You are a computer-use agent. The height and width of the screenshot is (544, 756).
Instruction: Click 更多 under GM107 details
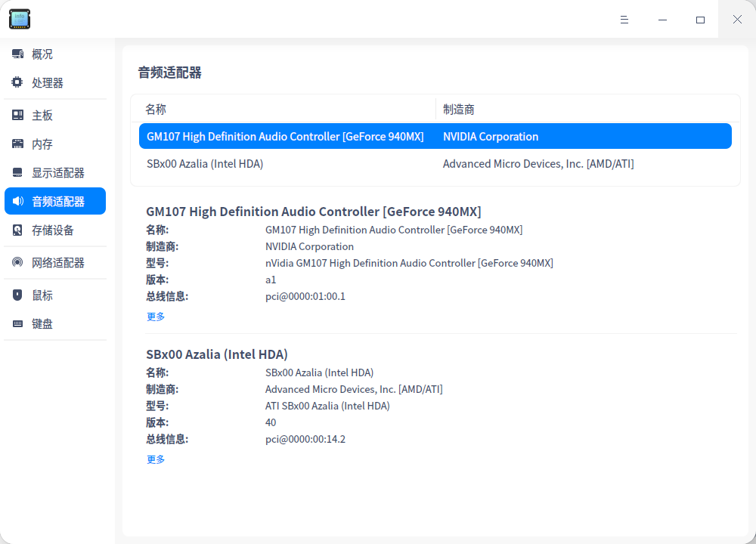[x=156, y=317]
